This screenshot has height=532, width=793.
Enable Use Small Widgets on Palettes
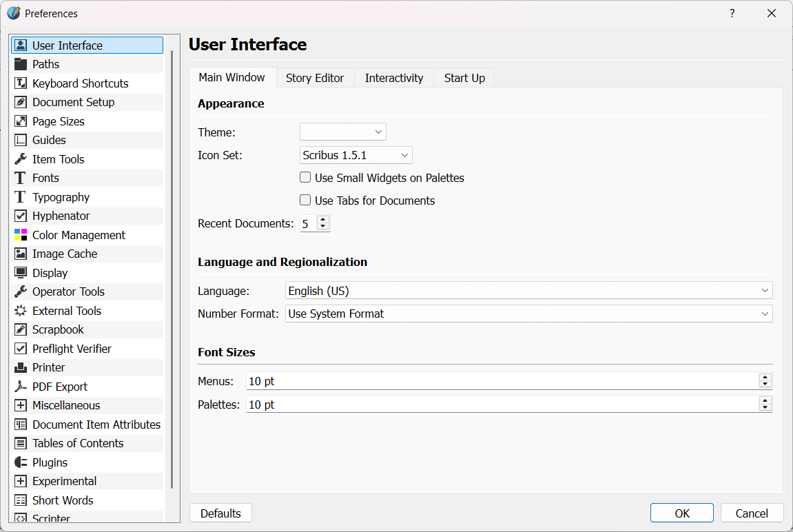pos(305,178)
